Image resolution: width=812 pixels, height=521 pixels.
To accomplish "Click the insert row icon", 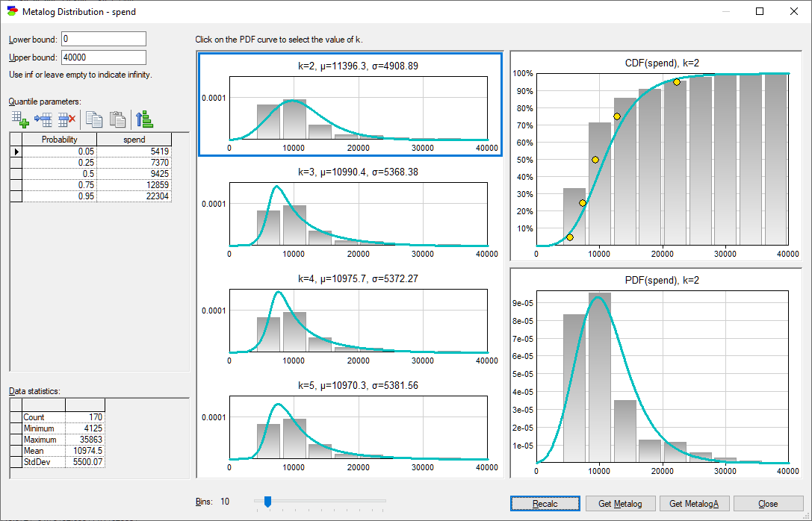I will click(43, 119).
